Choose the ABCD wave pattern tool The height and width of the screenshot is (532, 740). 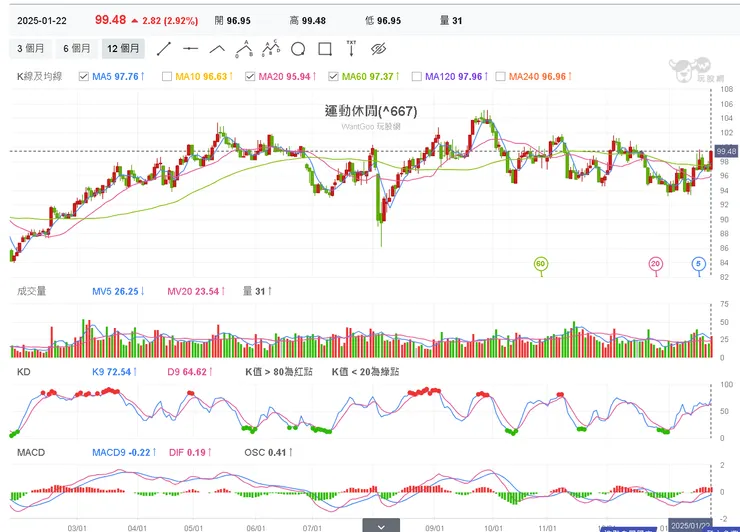click(271, 48)
